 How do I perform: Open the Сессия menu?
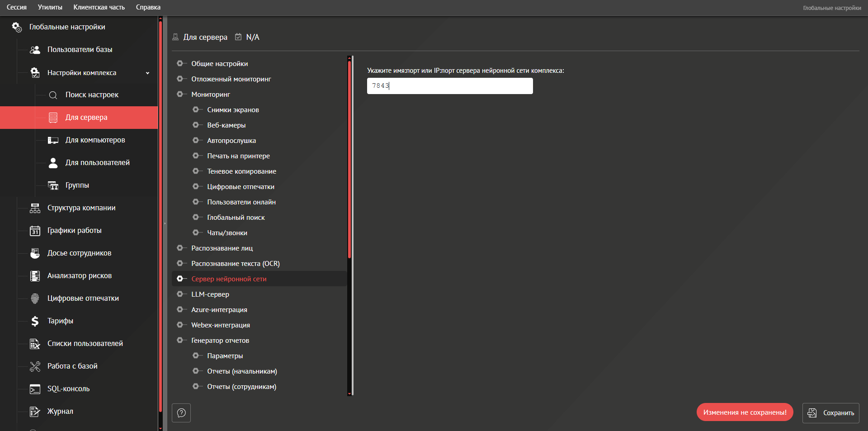pyautogui.click(x=17, y=7)
